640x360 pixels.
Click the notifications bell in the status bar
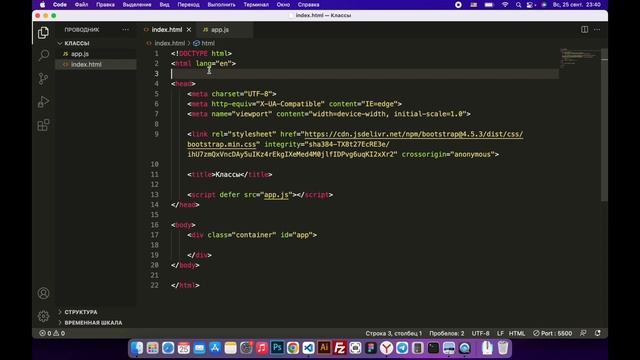point(598,333)
